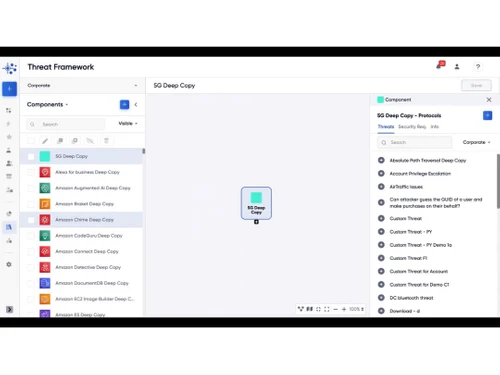Screen dimensions: 500x375
Task: Click the ThreatModeler logo icon
Action: [x=10, y=68]
